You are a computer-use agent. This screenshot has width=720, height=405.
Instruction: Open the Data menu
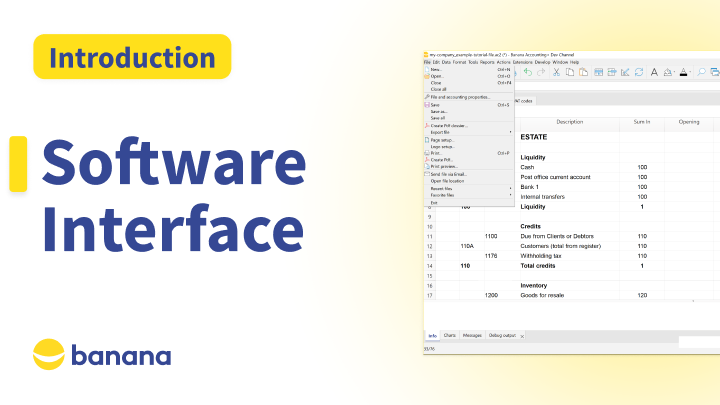click(446, 62)
